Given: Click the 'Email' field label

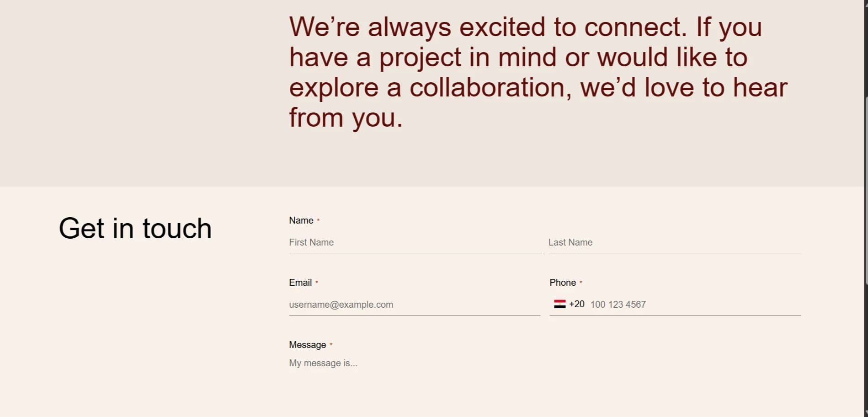Looking at the screenshot, I should point(300,283).
